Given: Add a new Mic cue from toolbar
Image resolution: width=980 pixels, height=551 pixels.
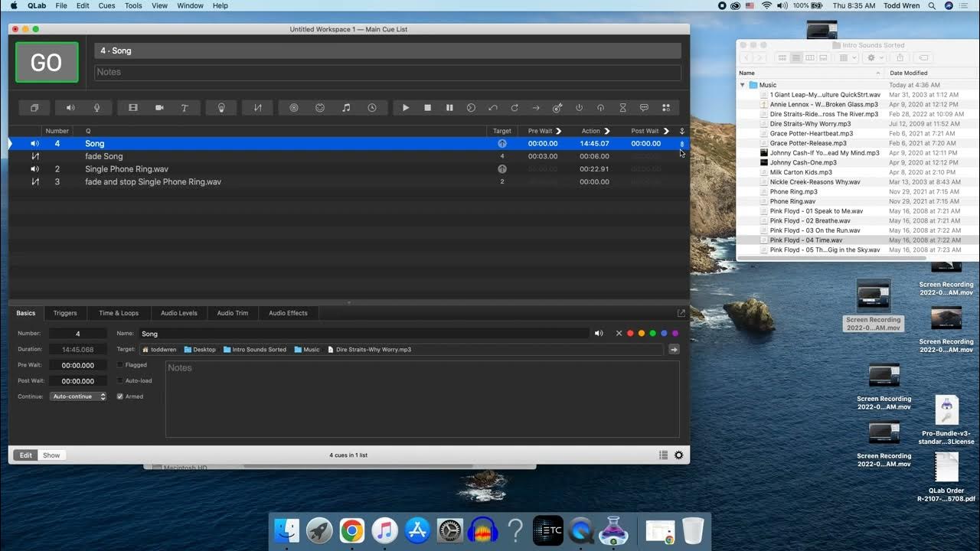Looking at the screenshot, I should tap(96, 108).
